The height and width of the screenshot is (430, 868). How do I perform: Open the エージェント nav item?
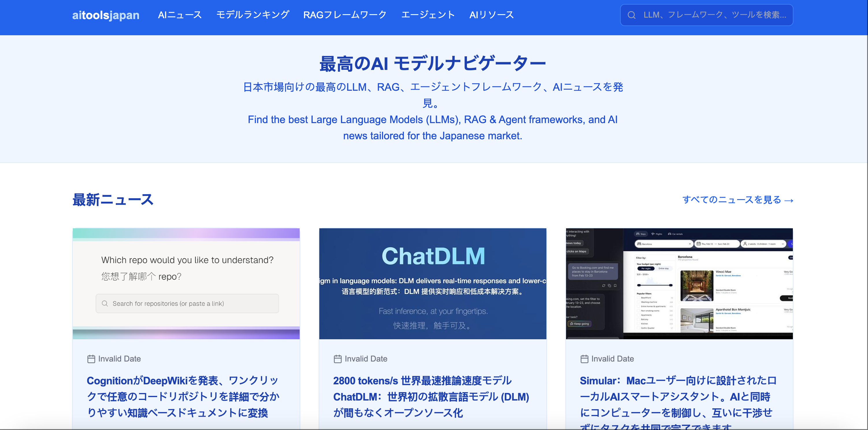coord(428,15)
